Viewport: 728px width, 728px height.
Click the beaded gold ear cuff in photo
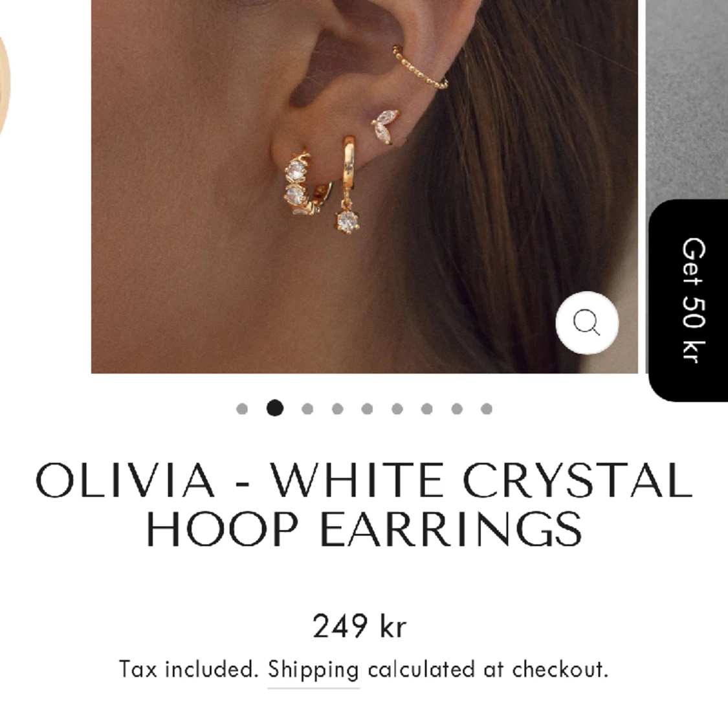coord(420,67)
